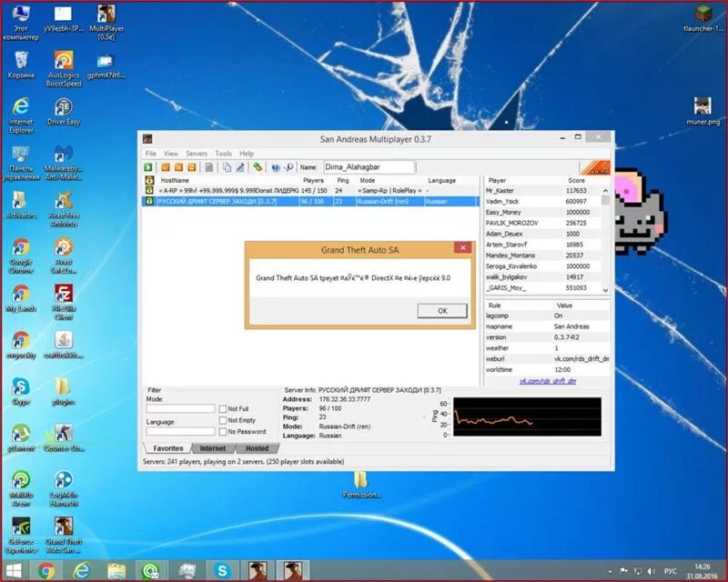Enable the Not Empty filter checkbox
The height and width of the screenshot is (582, 728).
223,420
